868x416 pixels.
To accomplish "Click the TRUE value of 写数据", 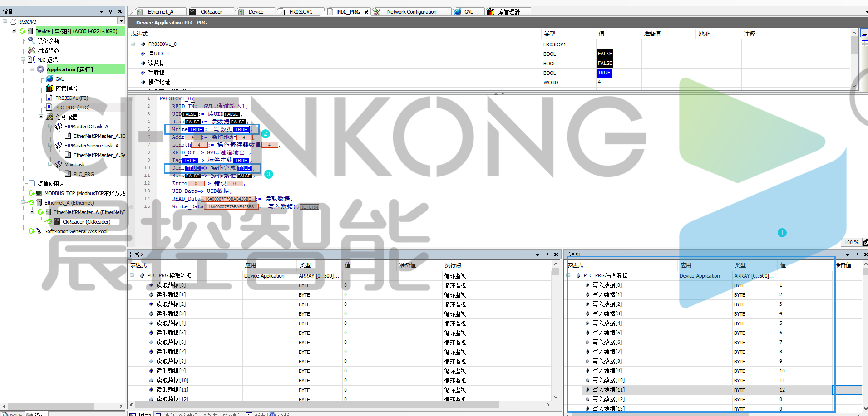I will [x=604, y=73].
